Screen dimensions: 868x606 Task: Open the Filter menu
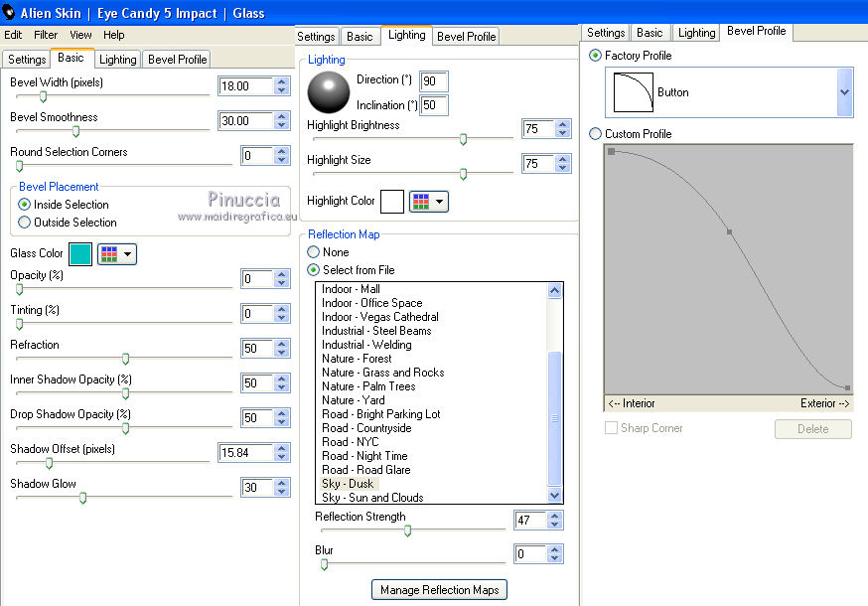(x=46, y=35)
